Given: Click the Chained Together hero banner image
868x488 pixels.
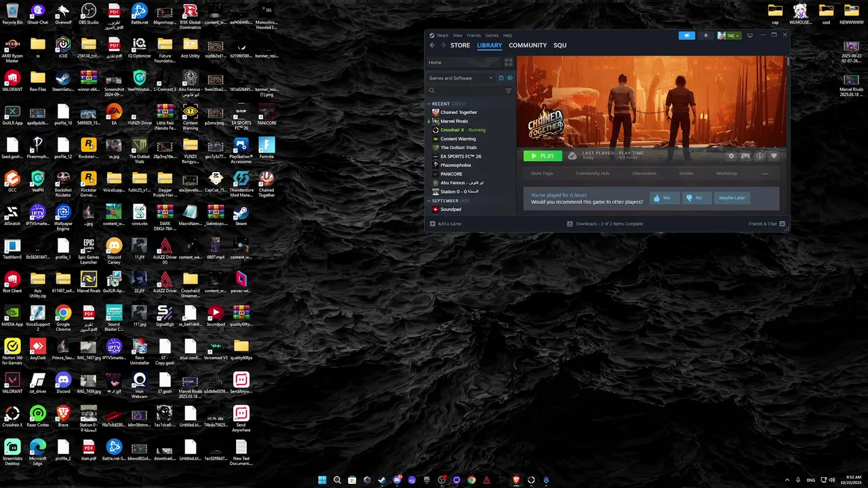Looking at the screenshot, I should pos(651,102).
